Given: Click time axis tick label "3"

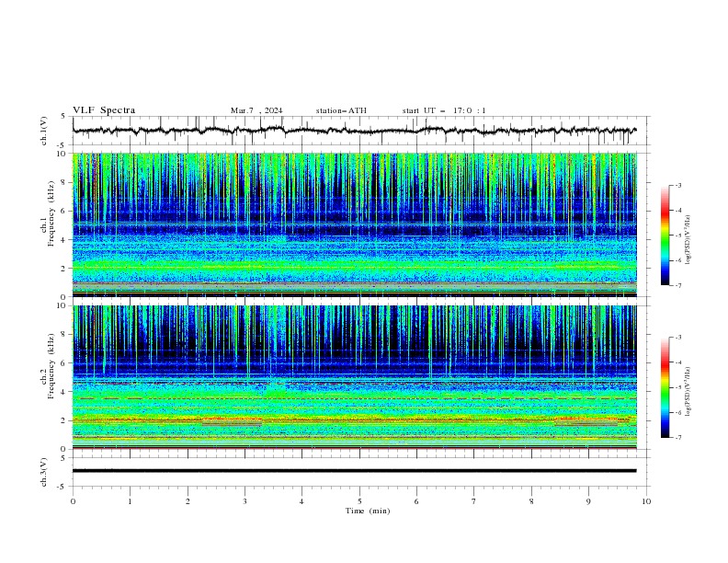Looking at the screenshot, I should click(245, 501).
